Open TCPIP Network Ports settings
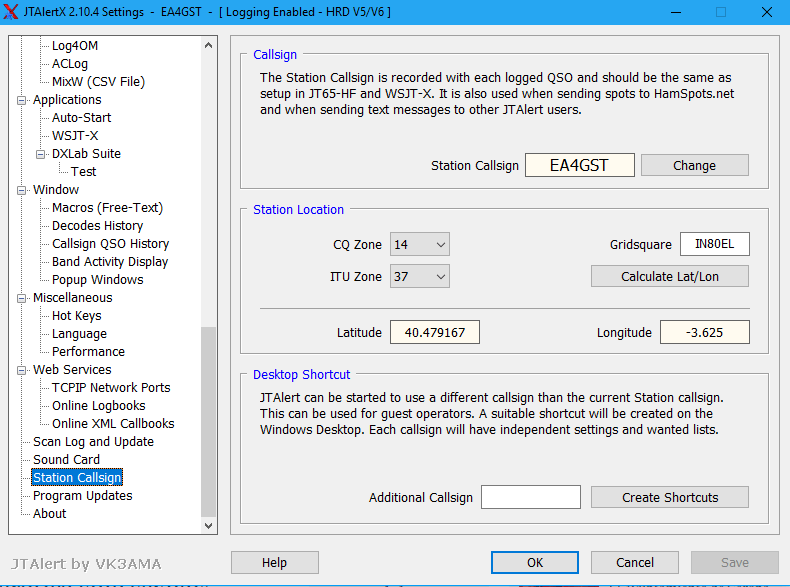790x587 pixels. pos(111,388)
